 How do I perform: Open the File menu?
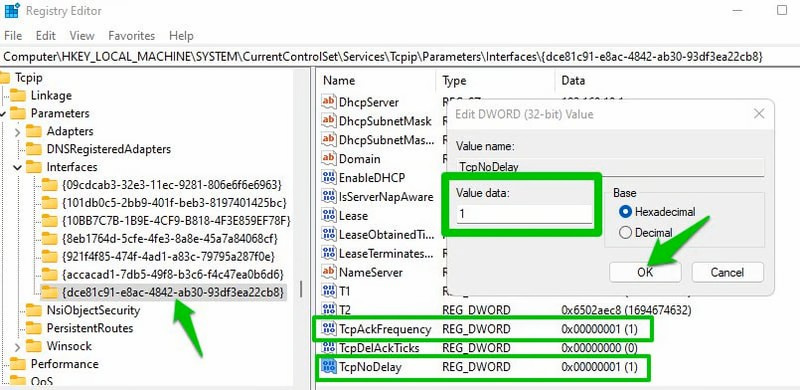pos(13,36)
